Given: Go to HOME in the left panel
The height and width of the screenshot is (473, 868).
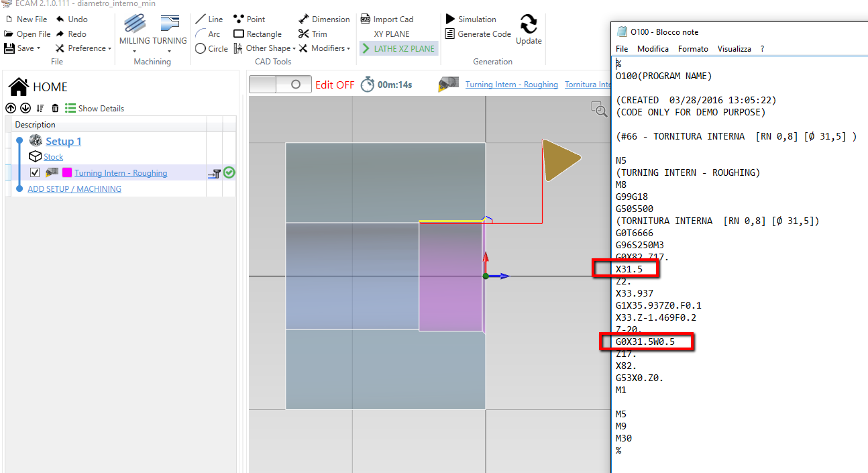Looking at the screenshot, I should click(38, 87).
